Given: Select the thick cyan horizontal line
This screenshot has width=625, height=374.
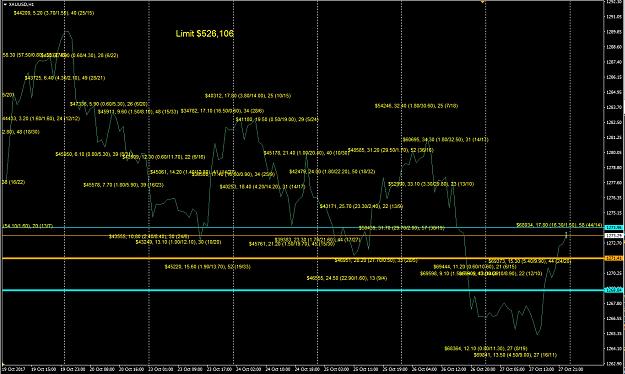Looking at the screenshot, I should point(303,290).
